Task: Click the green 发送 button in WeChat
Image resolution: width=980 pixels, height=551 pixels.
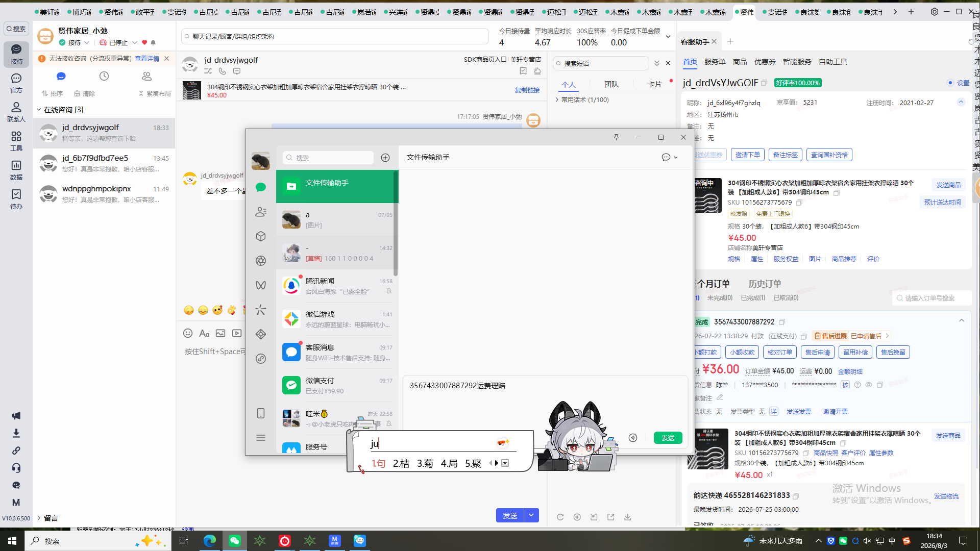Action: (x=668, y=438)
